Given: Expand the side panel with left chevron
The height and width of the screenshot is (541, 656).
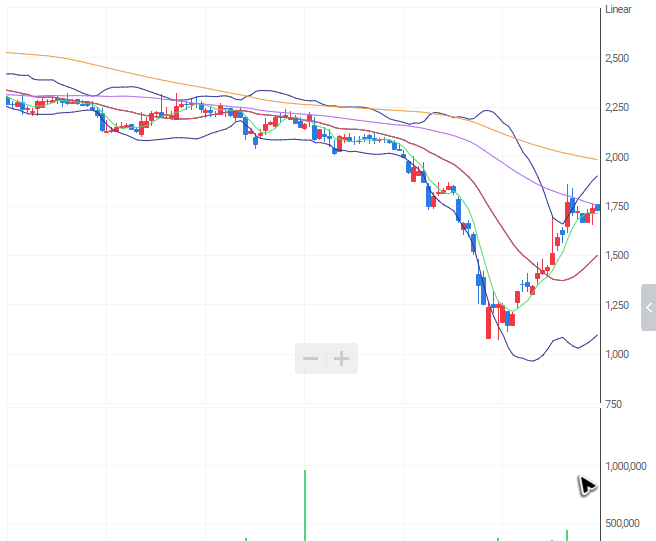Looking at the screenshot, I should (648, 308).
